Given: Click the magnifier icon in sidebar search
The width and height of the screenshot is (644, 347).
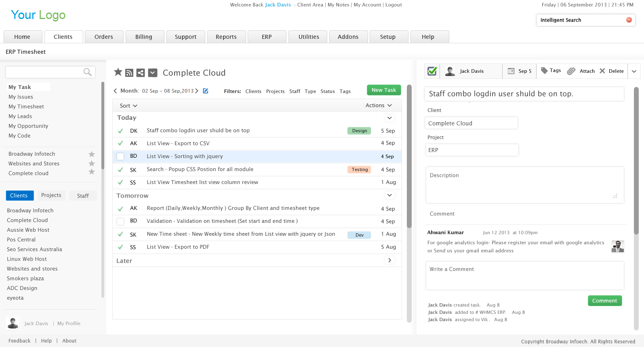Looking at the screenshot, I should point(87,72).
